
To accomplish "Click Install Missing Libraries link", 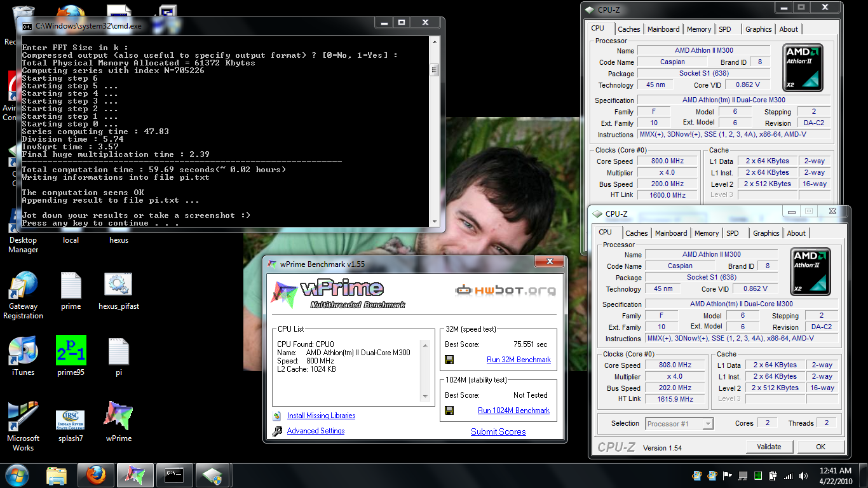I will tap(321, 416).
